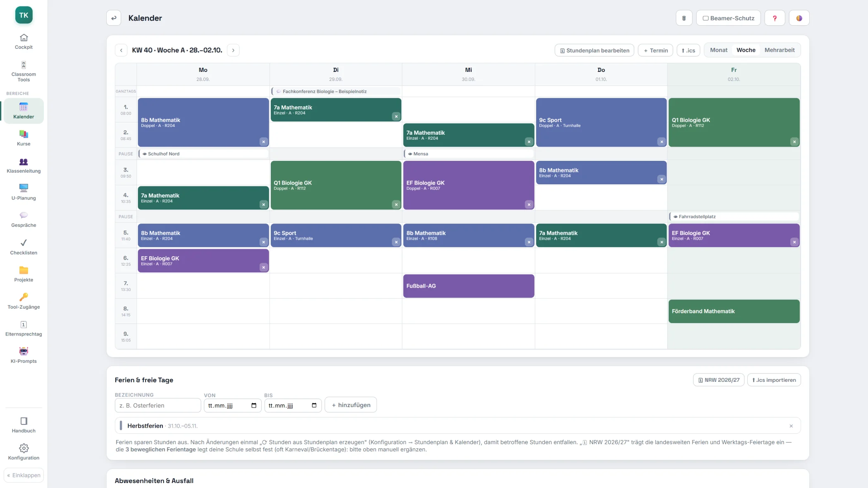The image size is (868, 488).
Task: Click the Fr 02.10. day header
Action: coord(734,74)
